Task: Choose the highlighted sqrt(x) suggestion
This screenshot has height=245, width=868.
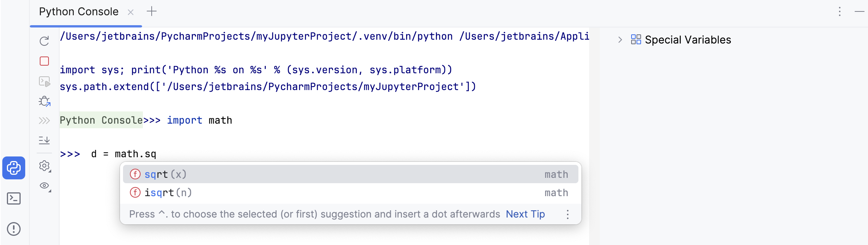Action: [165, 174]
